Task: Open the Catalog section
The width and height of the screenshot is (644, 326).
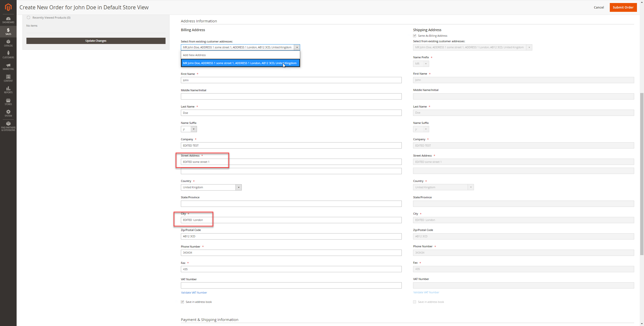Action: point(8,43)
